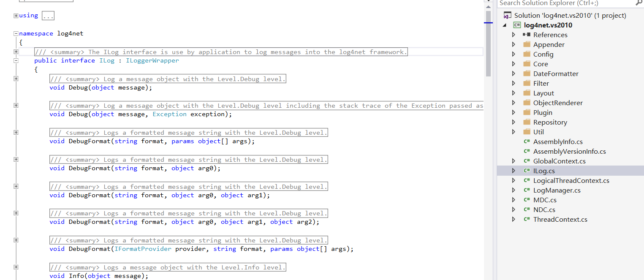The height and width of the screenshot is (280, 644).
Task: Expand summary above DebugFormat arg0, arg1
Action: click(16, 186)
